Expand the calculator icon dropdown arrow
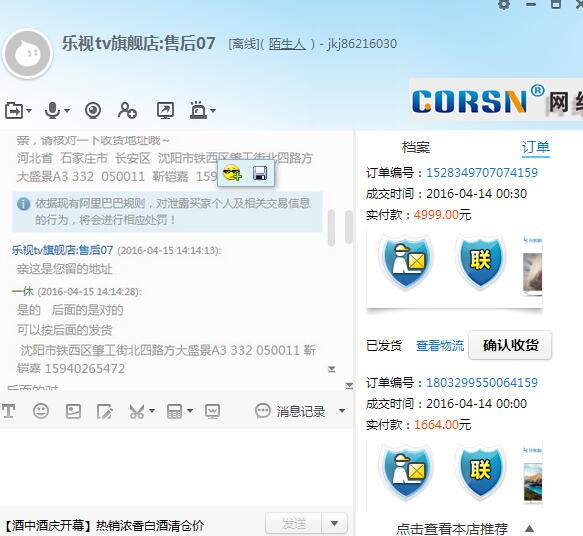 (x=190, y=411)
